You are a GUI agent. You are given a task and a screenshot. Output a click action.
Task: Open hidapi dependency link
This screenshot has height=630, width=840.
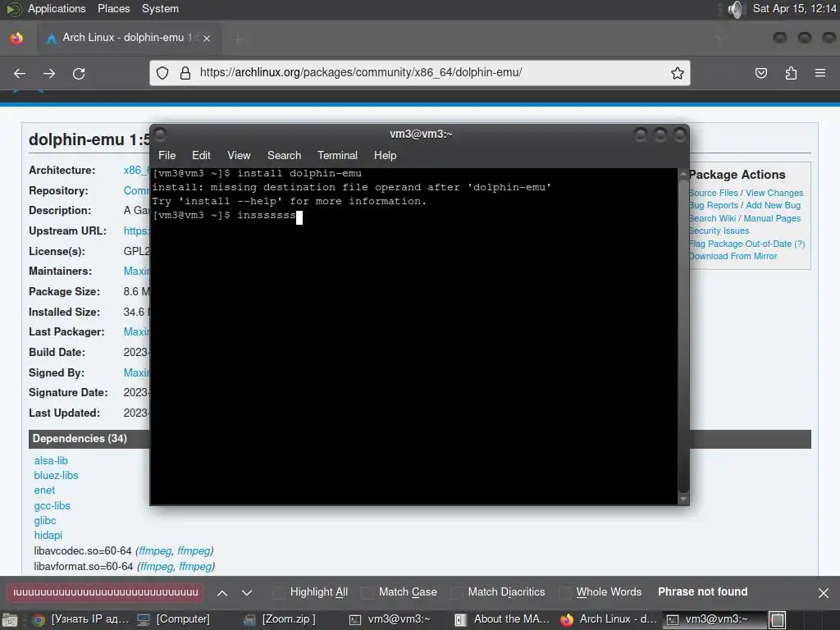pos(48,535)
